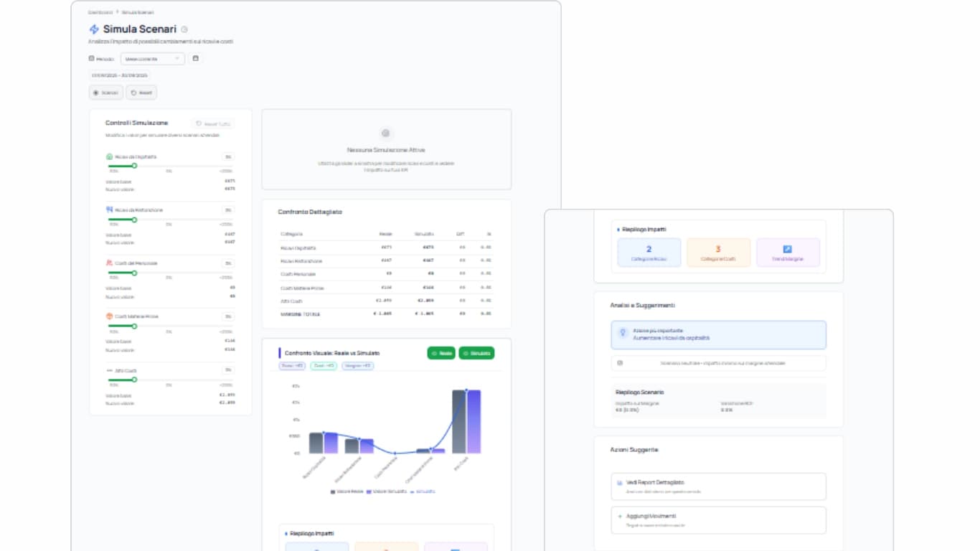Click the Costi del Personale people icon

[x=110, y=263]
